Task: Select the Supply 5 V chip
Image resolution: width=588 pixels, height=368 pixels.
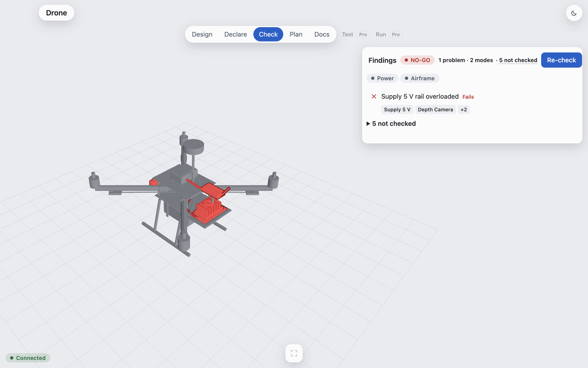Action: pyautogui.click(x=397, y=109)
